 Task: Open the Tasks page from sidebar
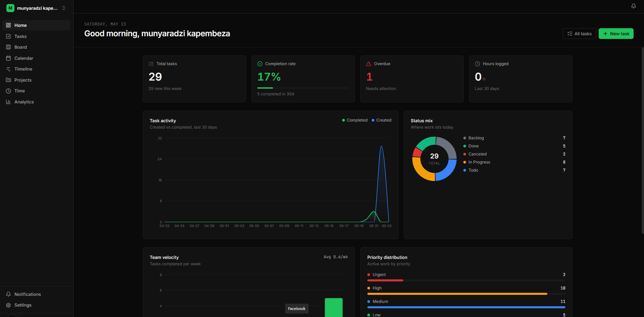click(x=36, y=36)
